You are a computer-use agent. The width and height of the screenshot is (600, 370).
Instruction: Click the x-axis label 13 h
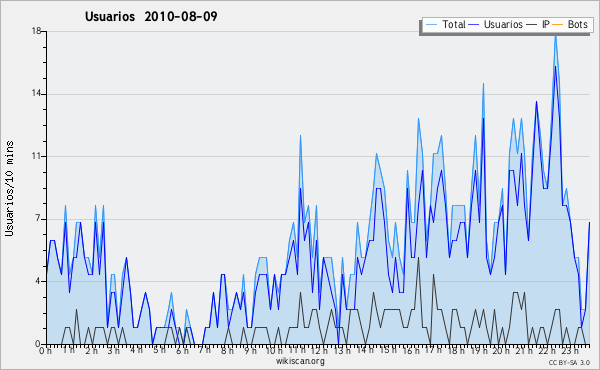[342, 351]
